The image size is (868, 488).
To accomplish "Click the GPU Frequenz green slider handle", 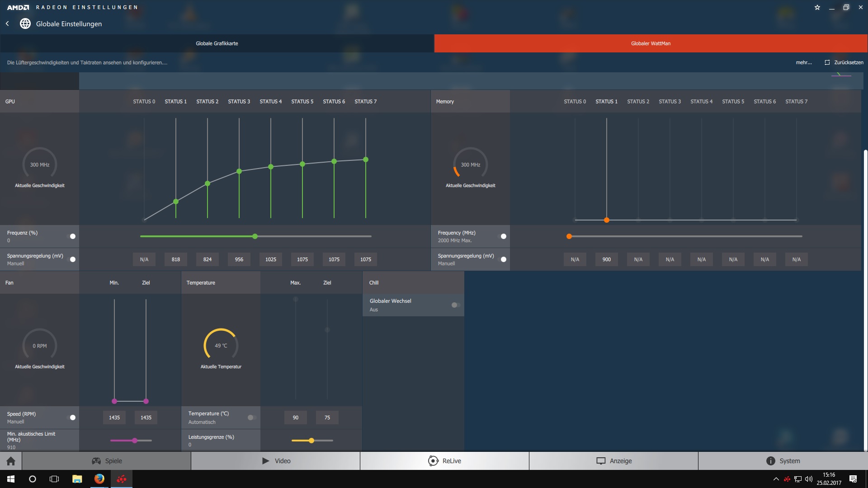I will coord(255,236).
